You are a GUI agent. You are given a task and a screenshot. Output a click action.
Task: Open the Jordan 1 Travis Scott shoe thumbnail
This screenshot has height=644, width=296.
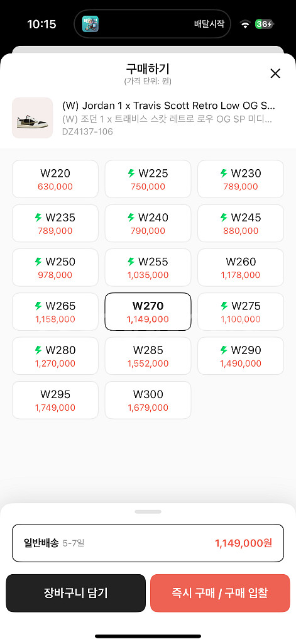(33, 118)
